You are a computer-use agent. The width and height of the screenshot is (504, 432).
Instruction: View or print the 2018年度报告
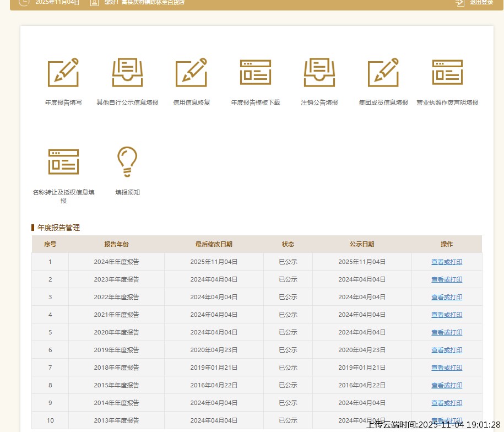pyautogui.click(x=447, y=368)
